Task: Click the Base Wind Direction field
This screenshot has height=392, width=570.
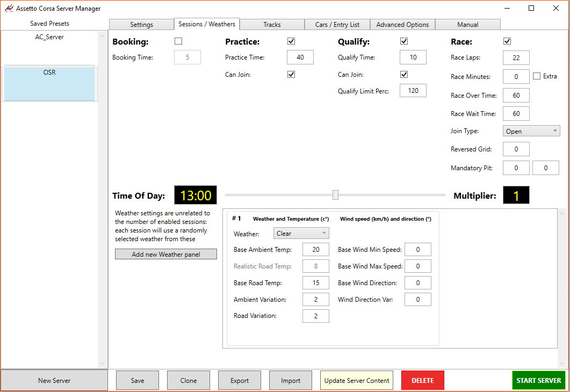Action: coord(417,282)
